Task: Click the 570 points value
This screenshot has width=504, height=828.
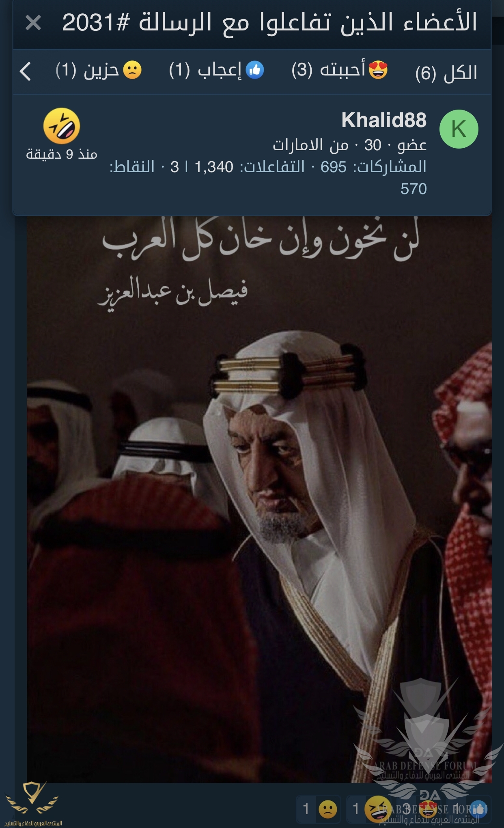Action: tap(414, 189)
